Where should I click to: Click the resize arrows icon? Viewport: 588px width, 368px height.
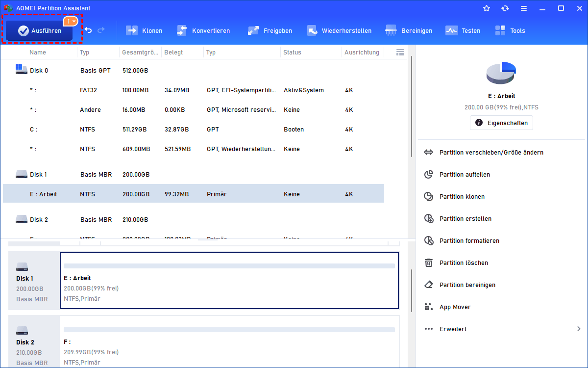tap(429, 152)
